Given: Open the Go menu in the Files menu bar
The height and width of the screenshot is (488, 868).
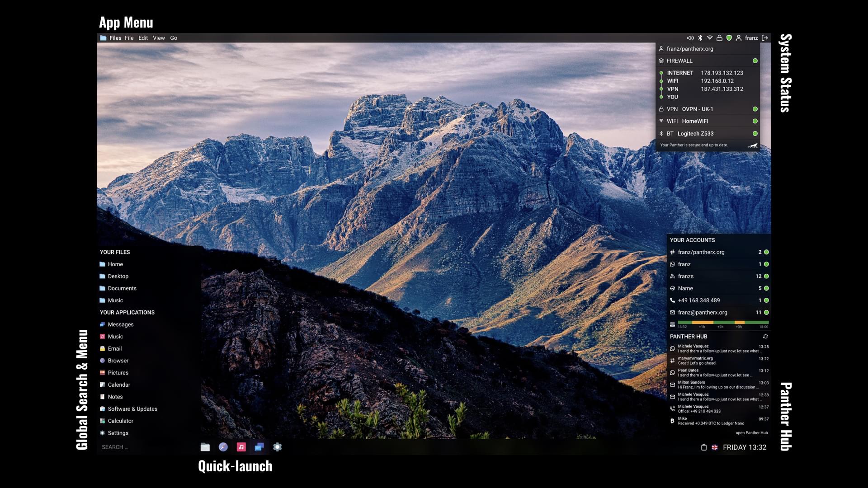Looking at the screenshot, I should point(174,38).
